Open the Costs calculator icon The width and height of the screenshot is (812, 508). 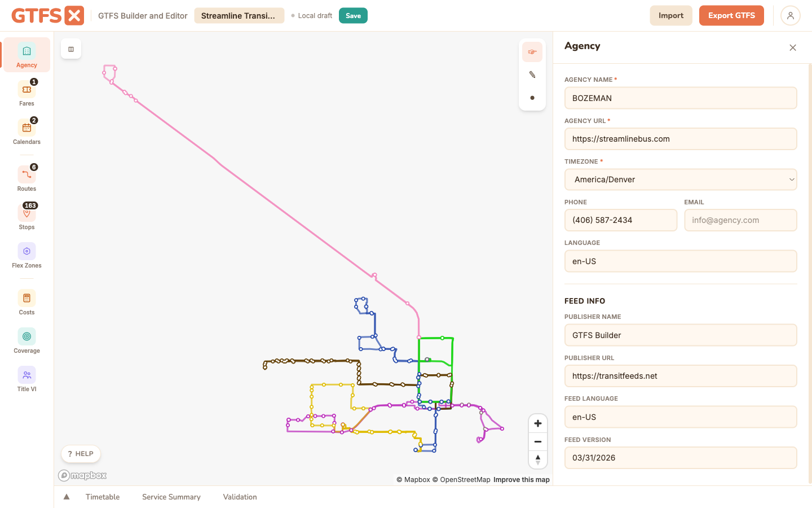(27, 302)
